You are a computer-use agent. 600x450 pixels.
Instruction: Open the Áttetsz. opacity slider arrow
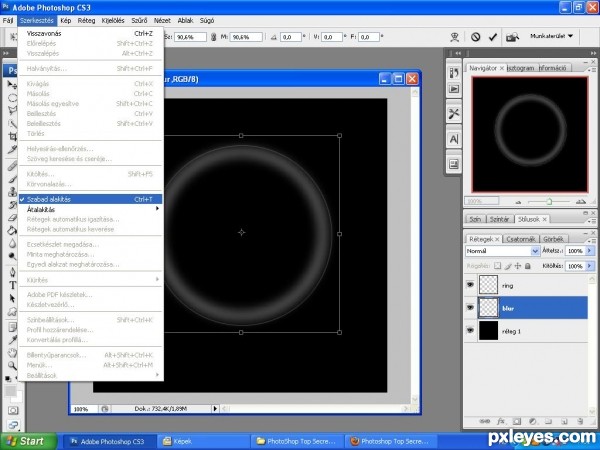point(590,251)
